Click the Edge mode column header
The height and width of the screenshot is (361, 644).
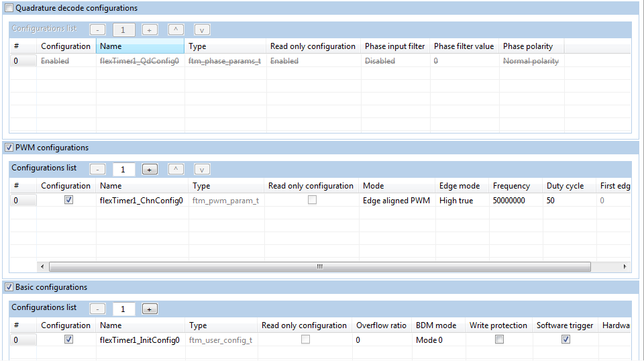click(462, 186)
